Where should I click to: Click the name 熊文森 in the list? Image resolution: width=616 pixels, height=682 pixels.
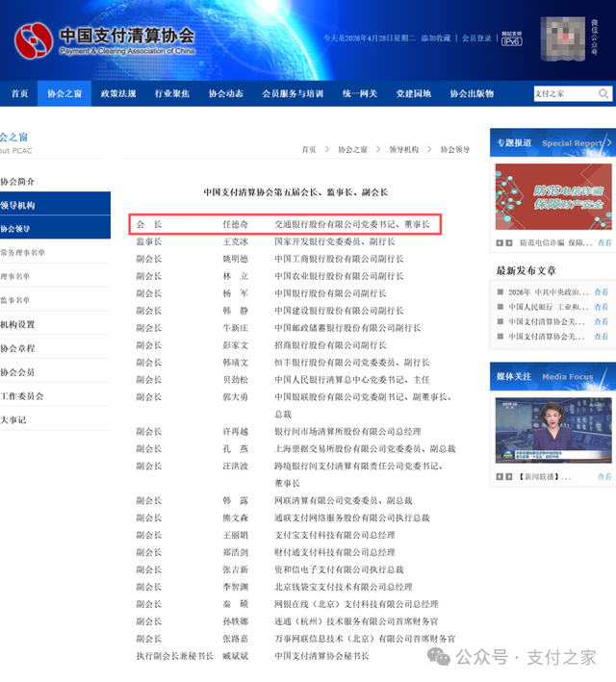pos(236,518)
